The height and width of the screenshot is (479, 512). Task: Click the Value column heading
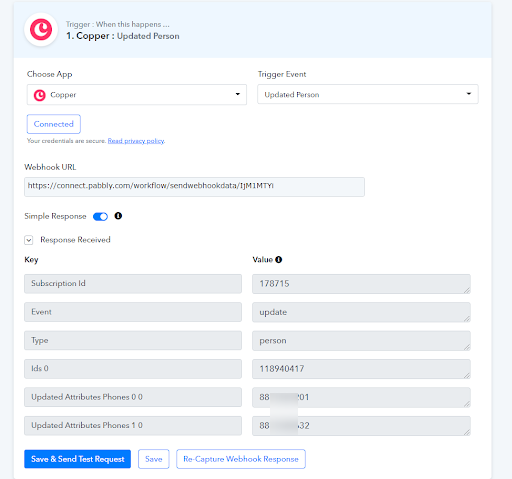263,260
